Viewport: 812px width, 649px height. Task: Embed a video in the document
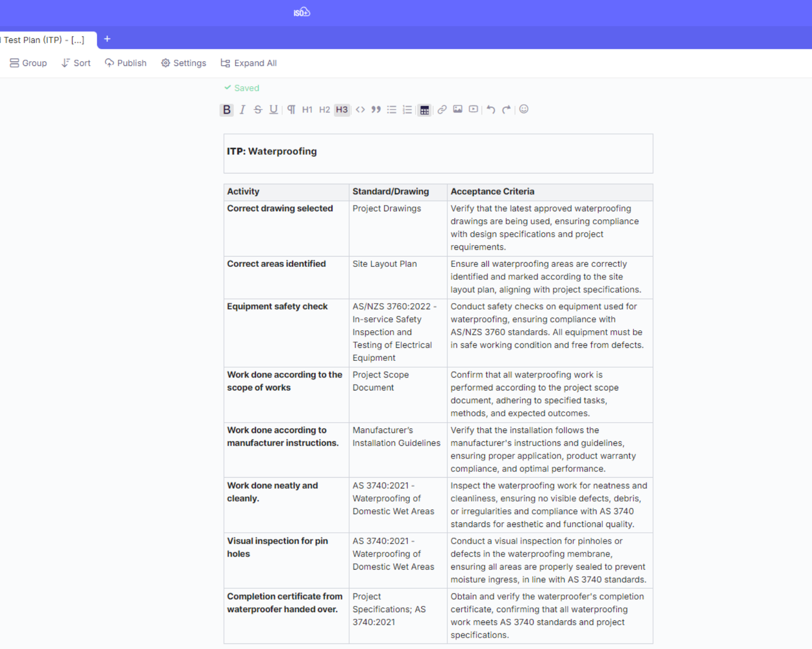pos(473,109)
